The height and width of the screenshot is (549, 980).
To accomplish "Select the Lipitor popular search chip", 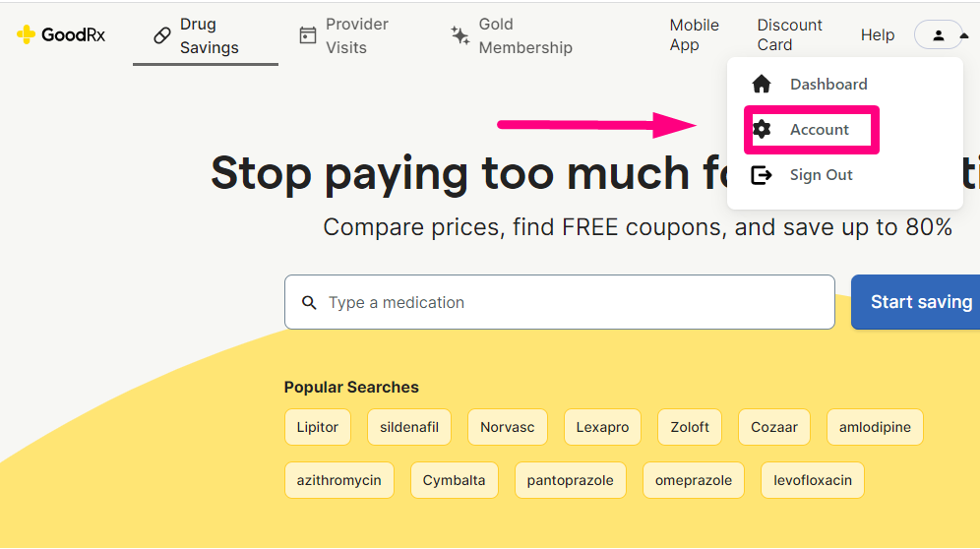I will [x=318, y=427].
